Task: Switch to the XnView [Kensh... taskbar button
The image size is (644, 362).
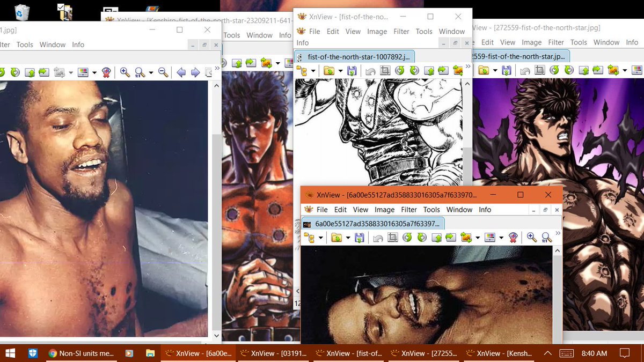Action: [499, 353]
